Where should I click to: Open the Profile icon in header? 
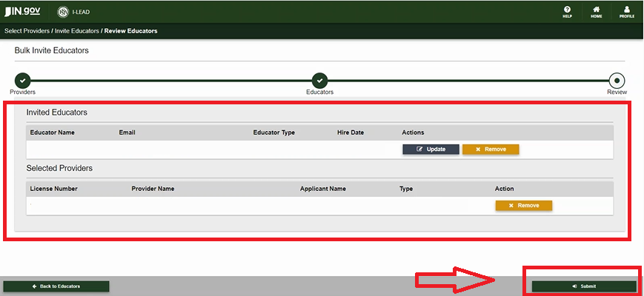[626, 11]
